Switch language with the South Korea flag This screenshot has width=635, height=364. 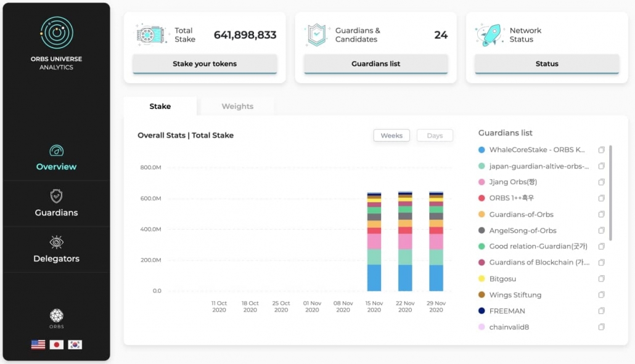pos(75,344)
